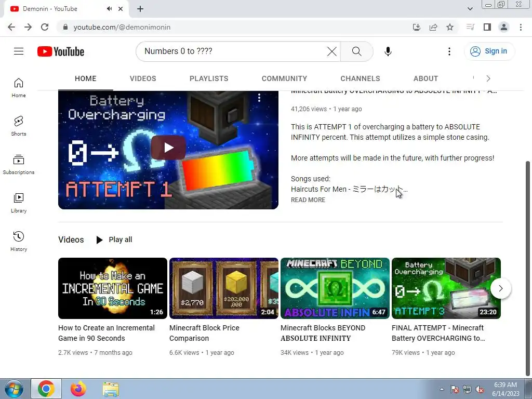This screenshot has width=532, height=399.
Task: Click Play all for Videos
Action: coord(114,240)
